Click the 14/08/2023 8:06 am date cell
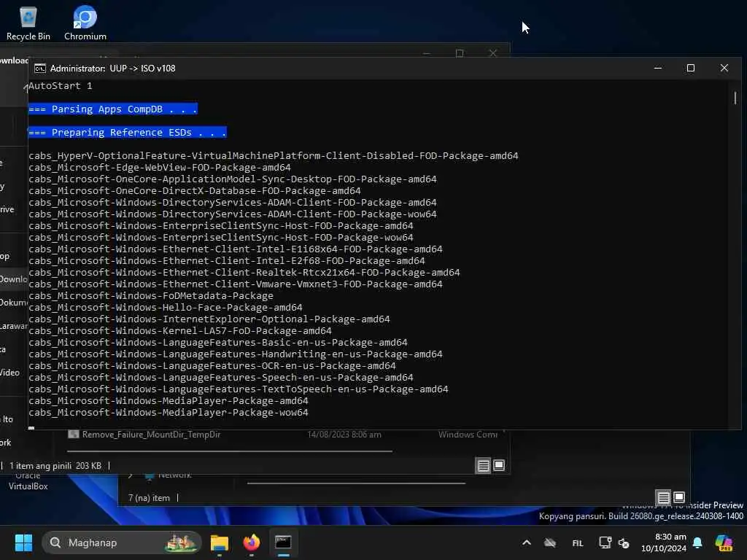Viewport: 747px width, 560px height. 344,435
